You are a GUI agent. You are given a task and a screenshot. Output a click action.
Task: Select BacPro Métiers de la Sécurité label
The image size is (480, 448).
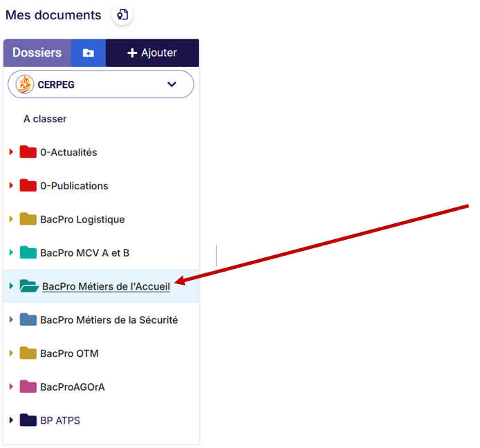(x=109, y=320)
